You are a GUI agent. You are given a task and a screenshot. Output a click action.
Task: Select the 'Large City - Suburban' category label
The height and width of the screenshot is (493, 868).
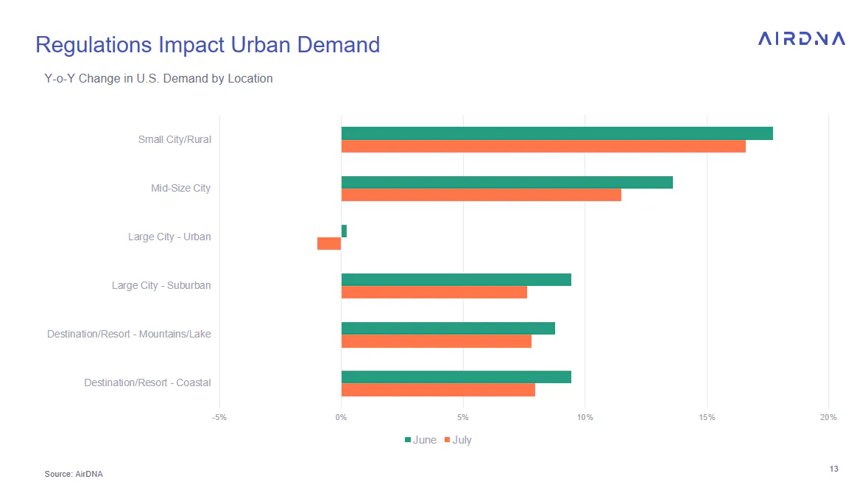click(x=161, y=285)
